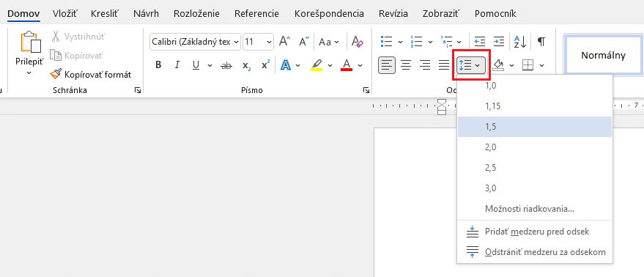Image resolution: width=644 pixels, height=277 pixels.
Task: Choose line spacing 2,0
Action: point(535,147)
